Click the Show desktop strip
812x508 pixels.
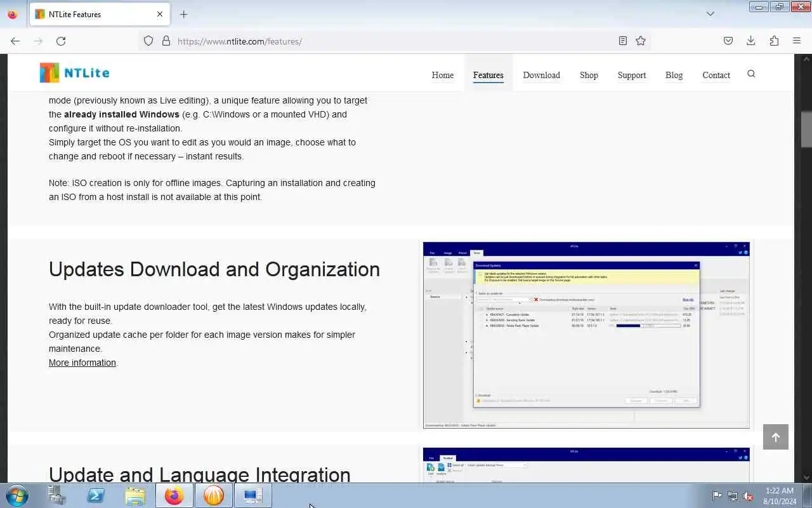808,495
